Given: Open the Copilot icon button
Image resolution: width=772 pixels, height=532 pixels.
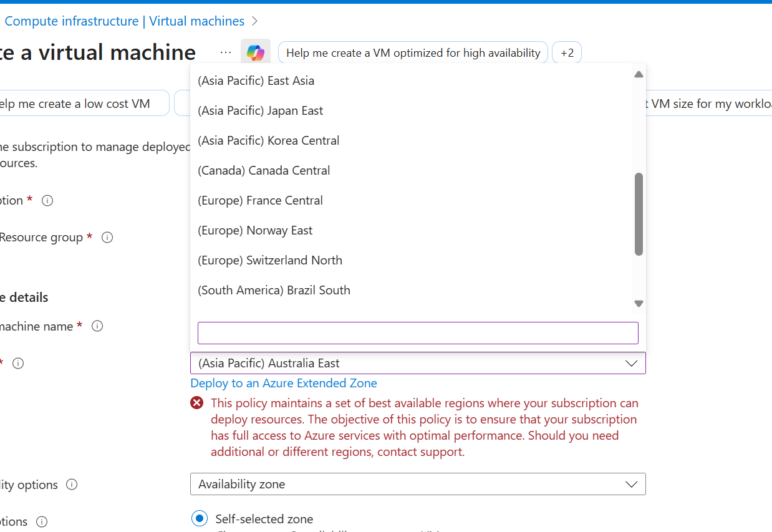Looking at the screenshot, I should tap(256, 53).
